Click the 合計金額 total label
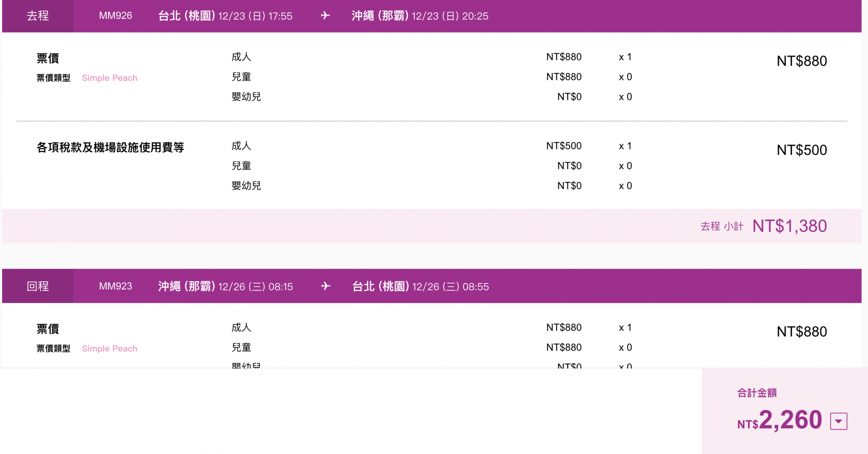The height and width of the screenshot is (454, 868). coord(757,393)
